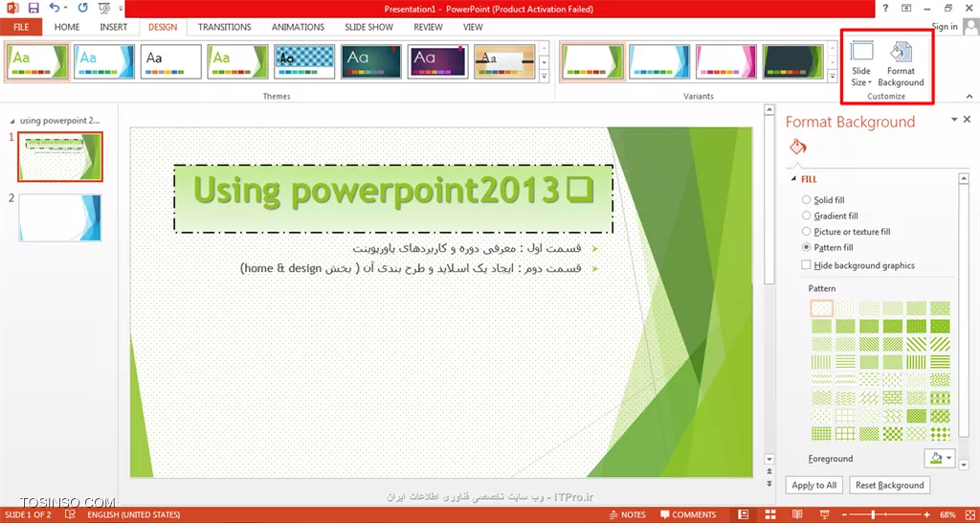This screenshot has height=523, width=980.
Task: Click Fit slide to current window icon
Action: tap(969, 515)
